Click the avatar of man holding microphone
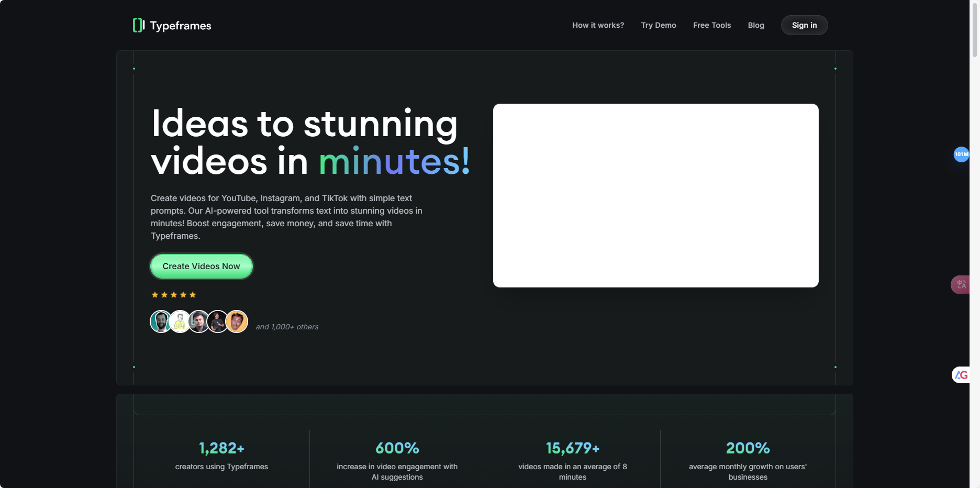This screenshot has width=980, height=488. pos(217,321)
